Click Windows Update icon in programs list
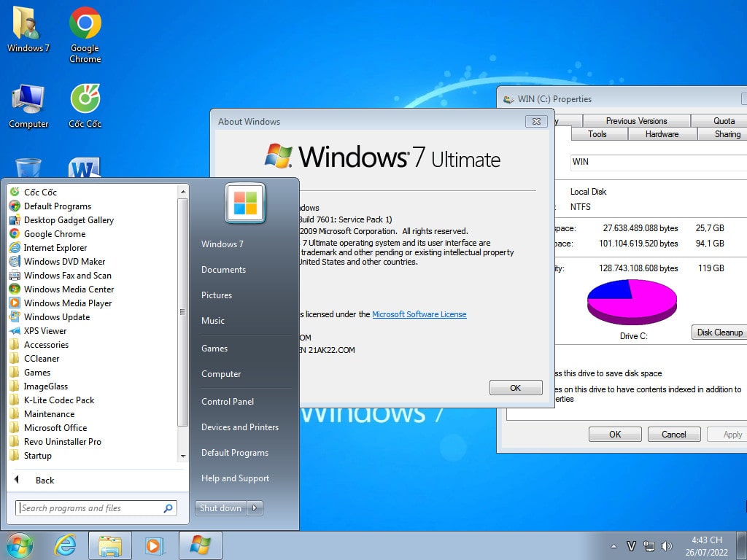The width and height of the screenshot is (747, 560). pos(15,316)
